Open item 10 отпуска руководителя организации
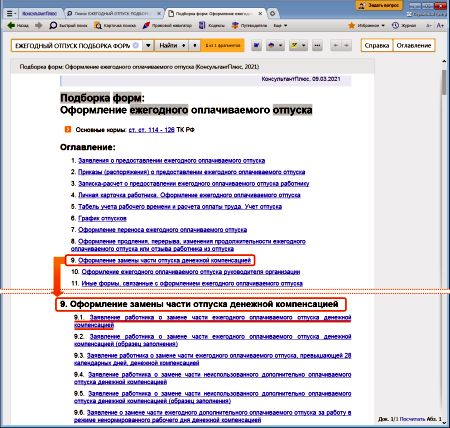 [191, 272]
